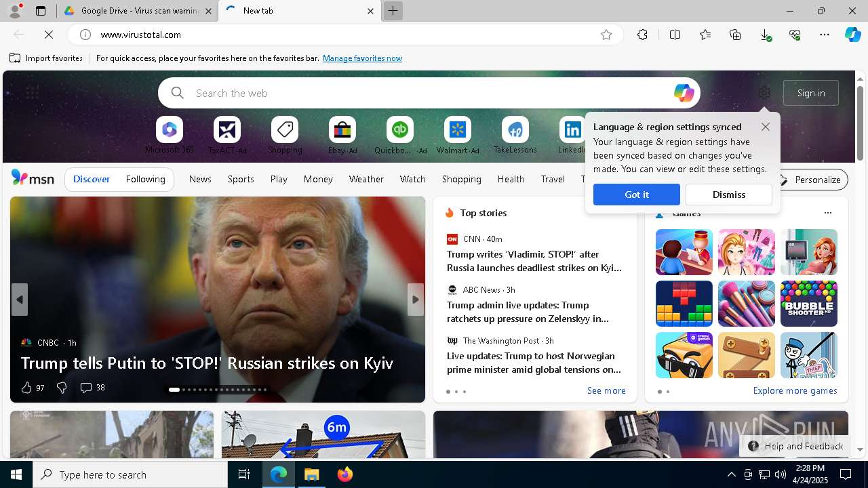The height and width of the screenshot is (488, 868).
Task: Open Favorites star list icon
Action: (x=705, y=35)
